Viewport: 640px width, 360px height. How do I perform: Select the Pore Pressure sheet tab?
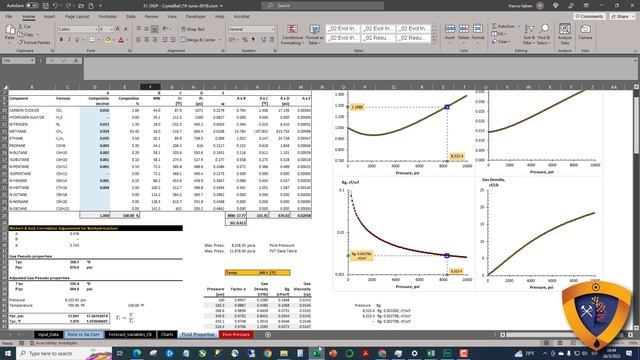pyautogui.click(x=236, y=335)
